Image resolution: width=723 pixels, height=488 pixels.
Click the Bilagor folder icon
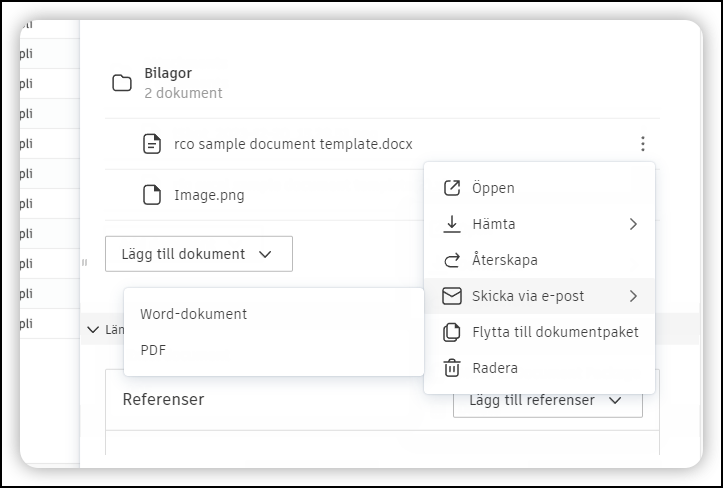[x=122, y=83]
